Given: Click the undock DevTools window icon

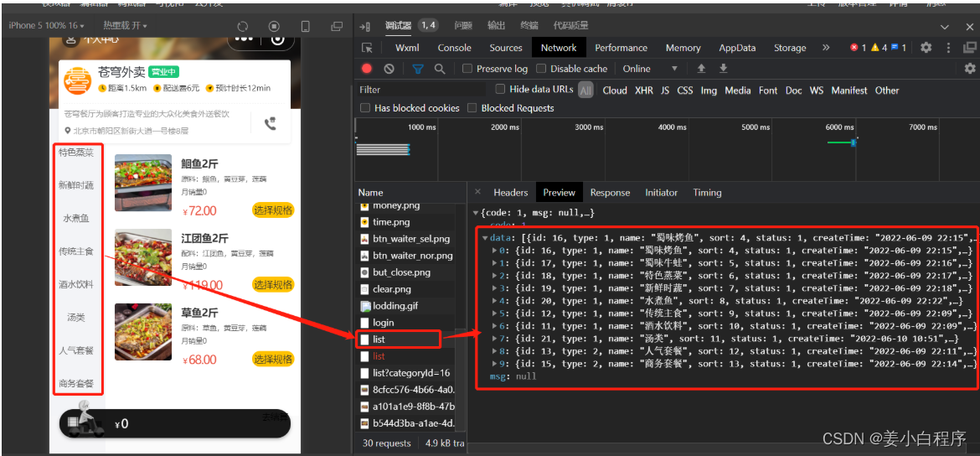Looking at the screenshot, I should [969, 48].
